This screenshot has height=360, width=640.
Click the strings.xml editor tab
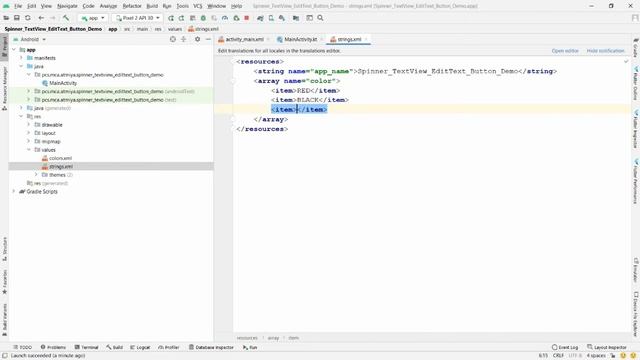coord(349,39)
